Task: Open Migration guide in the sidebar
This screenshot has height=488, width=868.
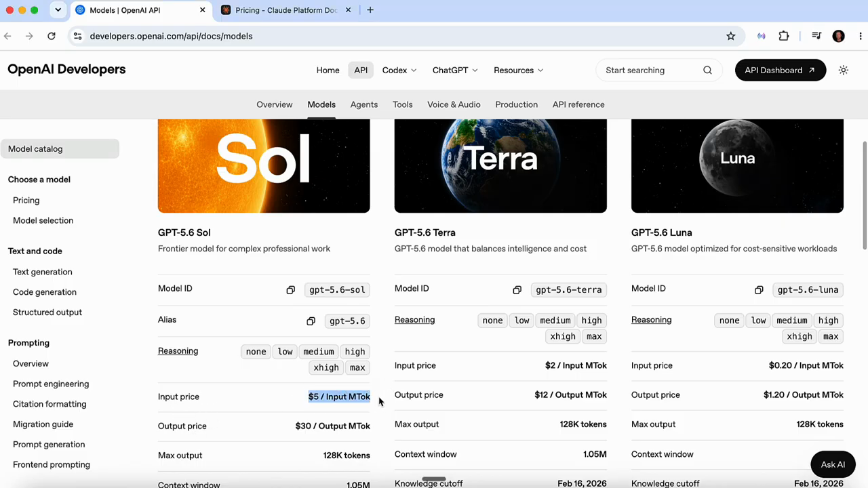Action: click(x=43, y=424)
